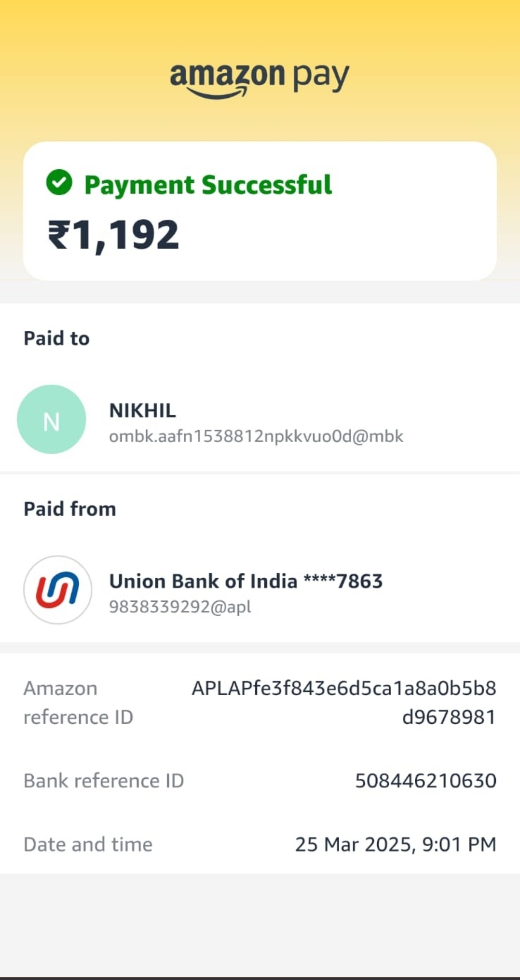Image resolution: width=520 pixels, height=980 pixels.
Task: Click the green success checkmark icon
Action: (x=59, y=183)
